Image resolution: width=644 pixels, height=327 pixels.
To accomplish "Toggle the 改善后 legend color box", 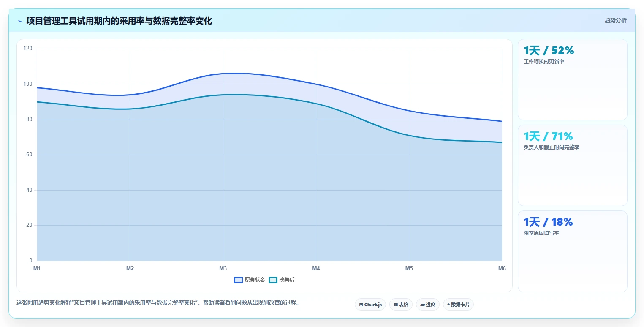I will coord(273,280).
